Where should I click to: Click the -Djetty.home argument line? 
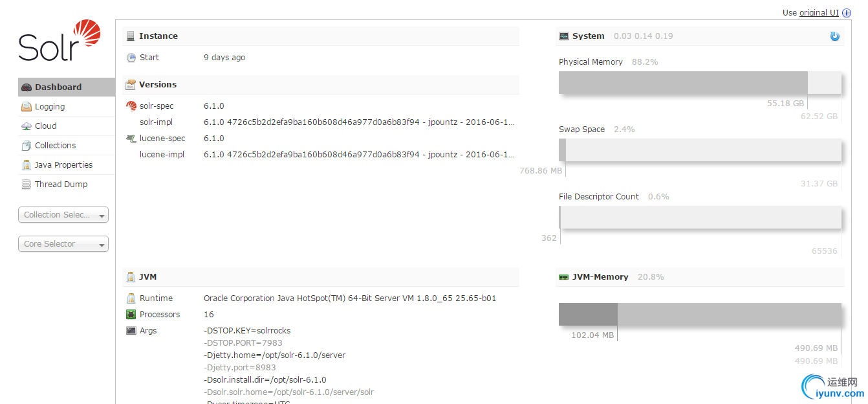[274, 355]
